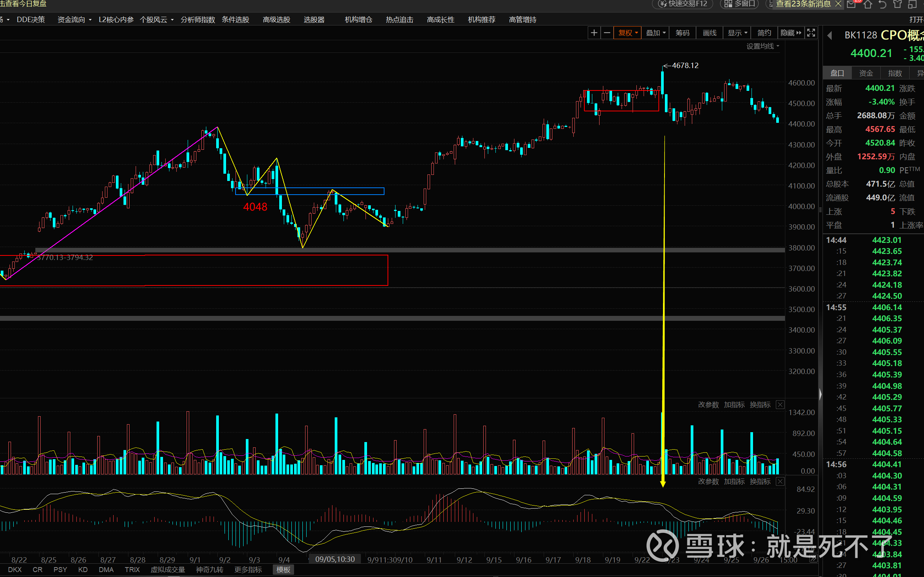Toggle the 简约 simple view mode
Viewport: 924px width, 577px height.
pos(764,33)
